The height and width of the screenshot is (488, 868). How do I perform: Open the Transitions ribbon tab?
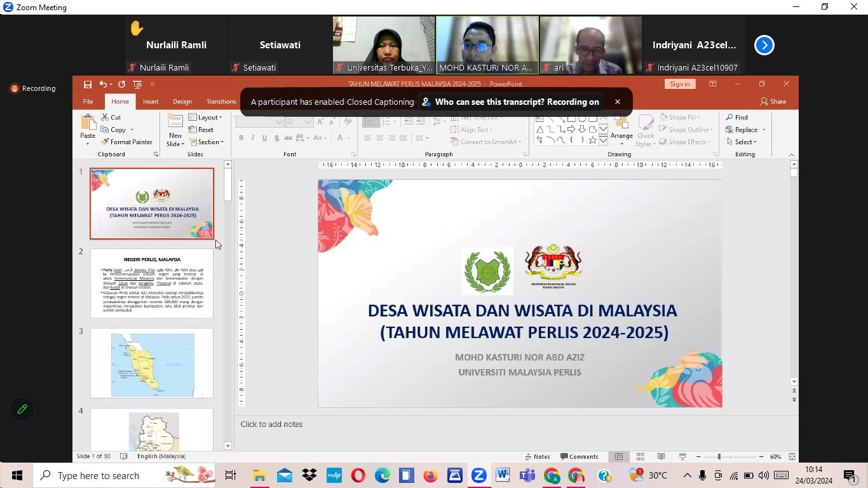coord(220,101)
